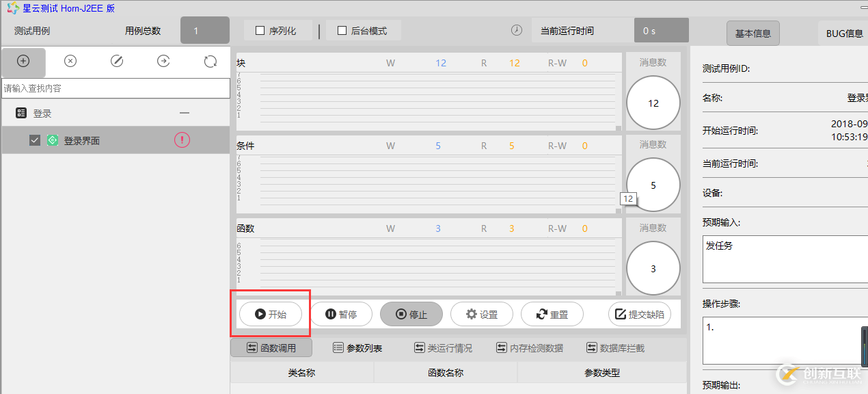Select the edit pencil circle icon
The height and width of the screenshot is (394, 868).
pos(116,61)
